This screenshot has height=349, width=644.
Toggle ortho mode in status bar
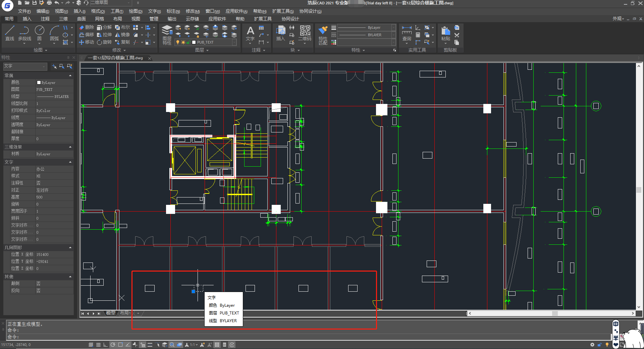click(x=106, y=345)
